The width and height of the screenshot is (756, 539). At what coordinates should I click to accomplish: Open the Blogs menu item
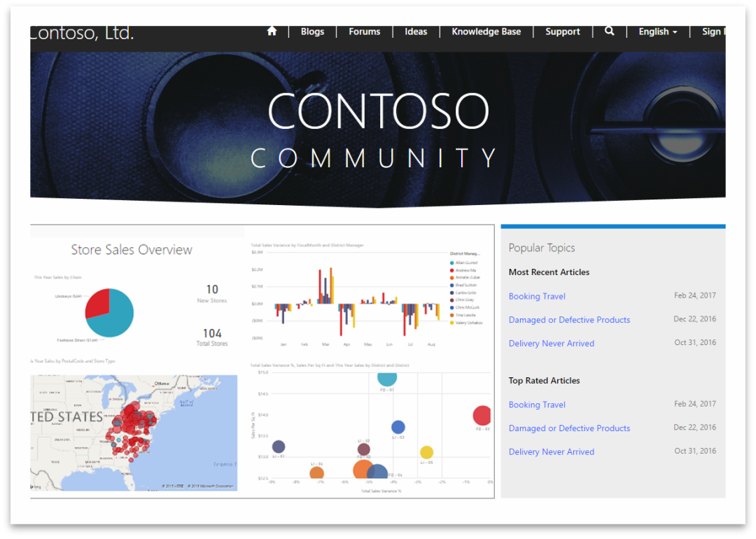[x=312, y=31]
